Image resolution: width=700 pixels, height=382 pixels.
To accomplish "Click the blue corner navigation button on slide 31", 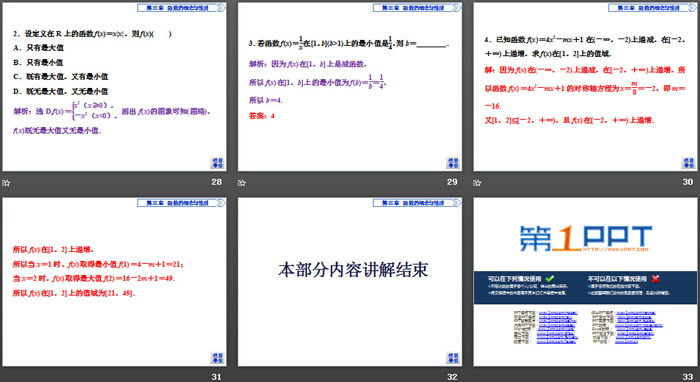I will [217, 358].
